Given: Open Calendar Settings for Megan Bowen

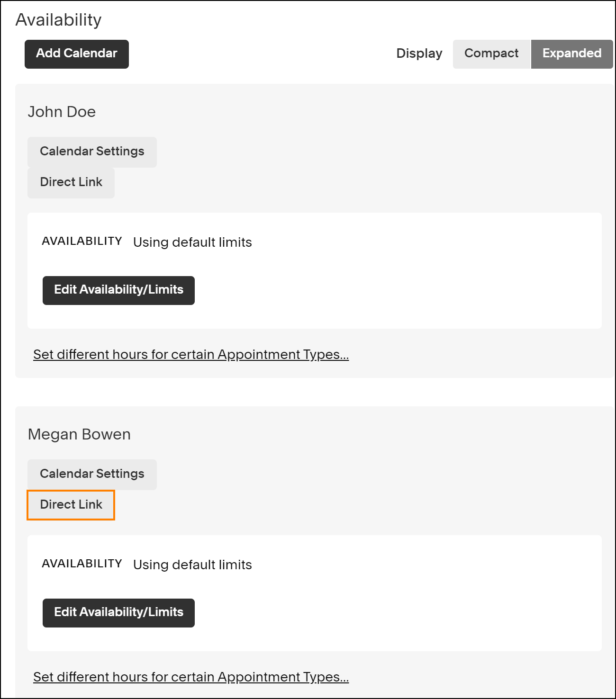Looking at the screenshot, I should 92,475.
